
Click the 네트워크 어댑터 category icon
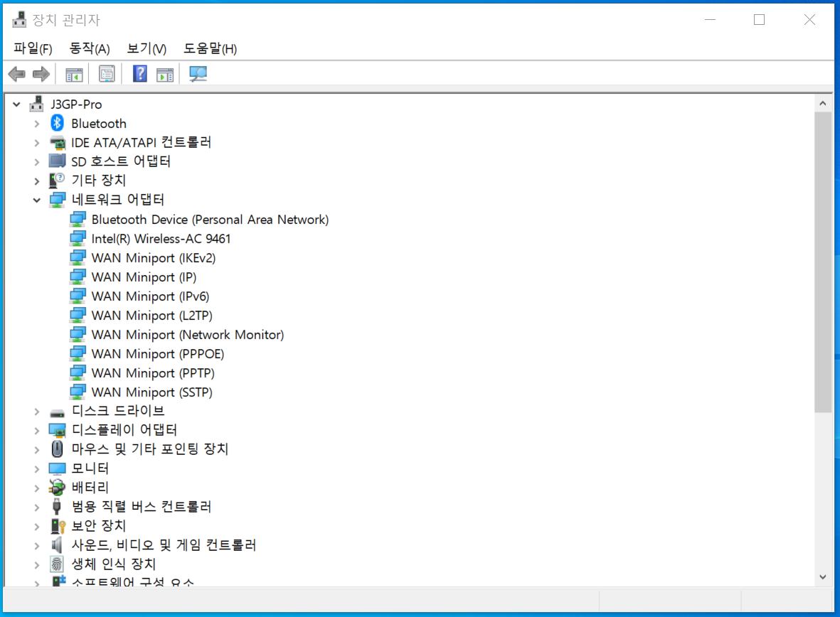(58, 200)
